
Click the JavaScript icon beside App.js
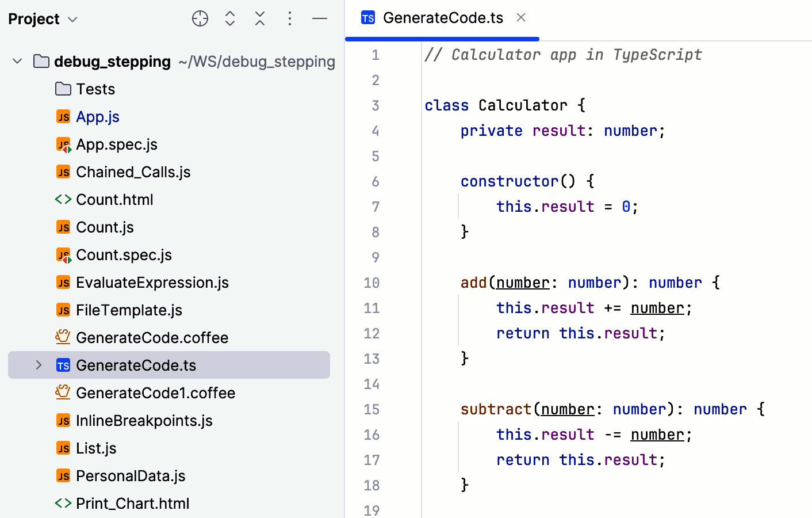coord(63,116)
